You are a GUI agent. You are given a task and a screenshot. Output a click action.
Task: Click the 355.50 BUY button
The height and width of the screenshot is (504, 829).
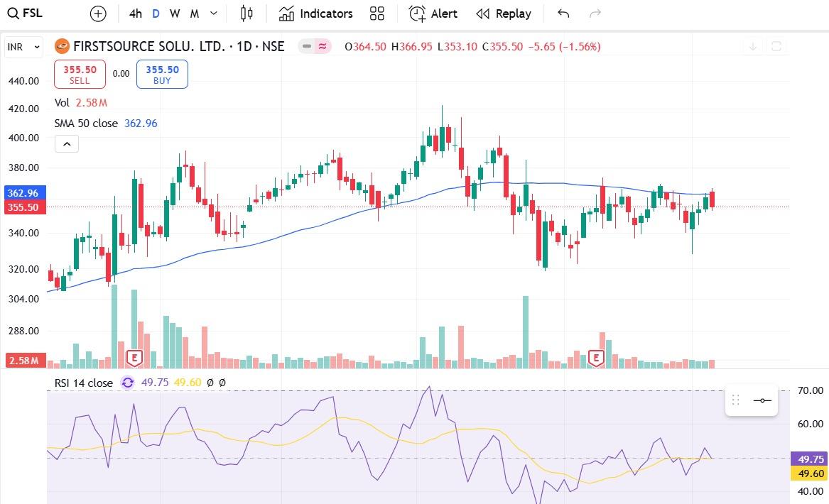162,74
